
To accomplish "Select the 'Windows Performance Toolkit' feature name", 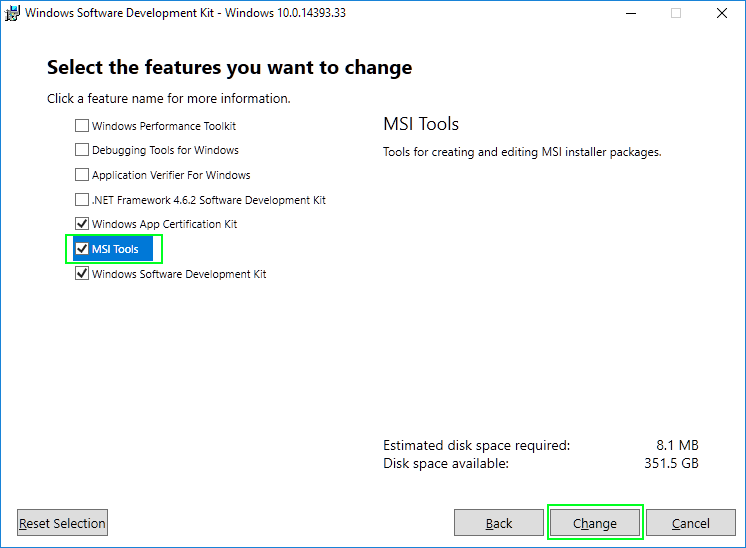I will (x=164, y=126).
